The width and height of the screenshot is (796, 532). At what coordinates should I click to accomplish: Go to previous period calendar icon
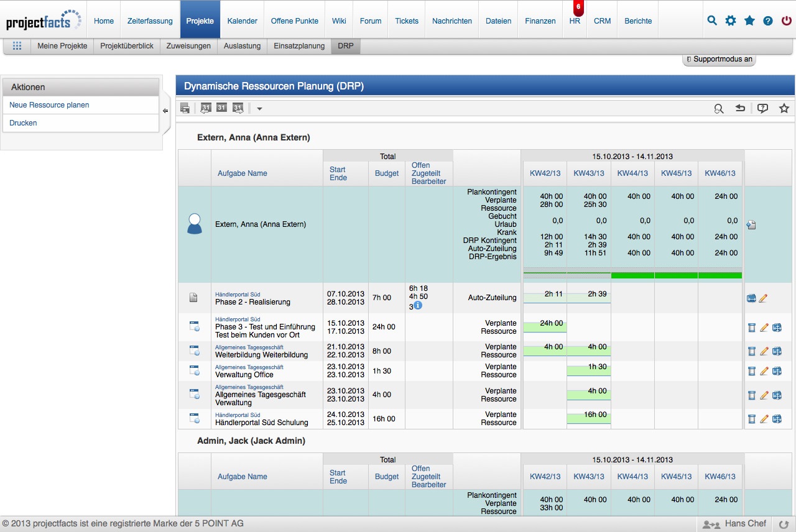[x=205, y=108]
